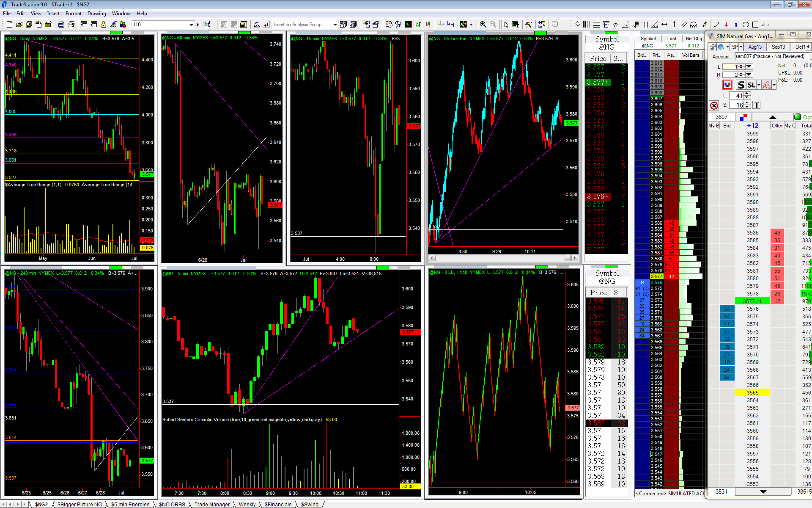Click the Zoom Out magnifier icon
Image resolution: width=812 pixels, height=508 pixels.
tap(493, 25)
